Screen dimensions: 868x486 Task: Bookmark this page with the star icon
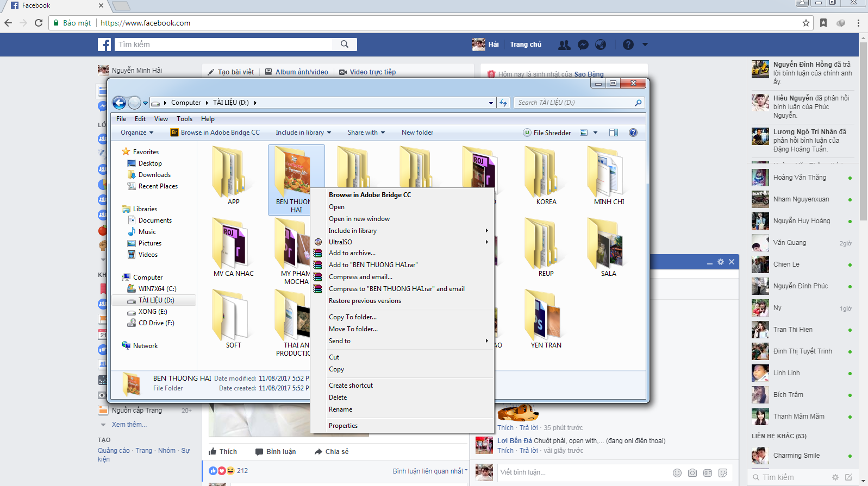click(806, 23)
